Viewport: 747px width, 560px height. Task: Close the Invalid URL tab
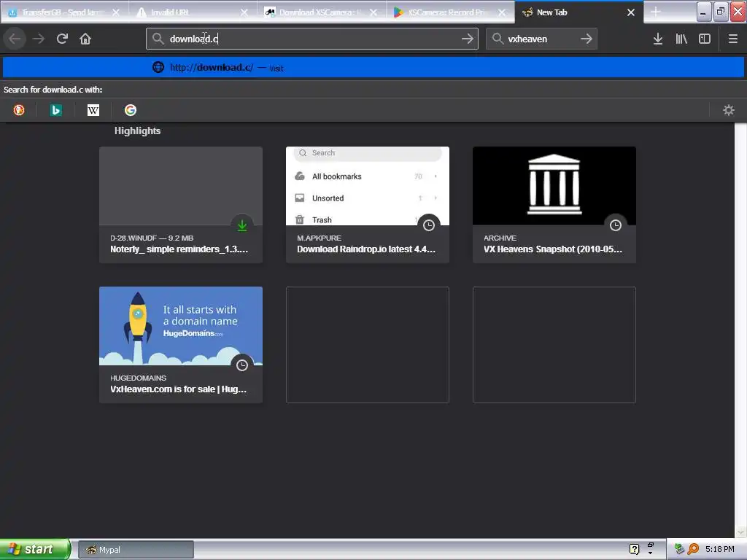click(244, 12)
